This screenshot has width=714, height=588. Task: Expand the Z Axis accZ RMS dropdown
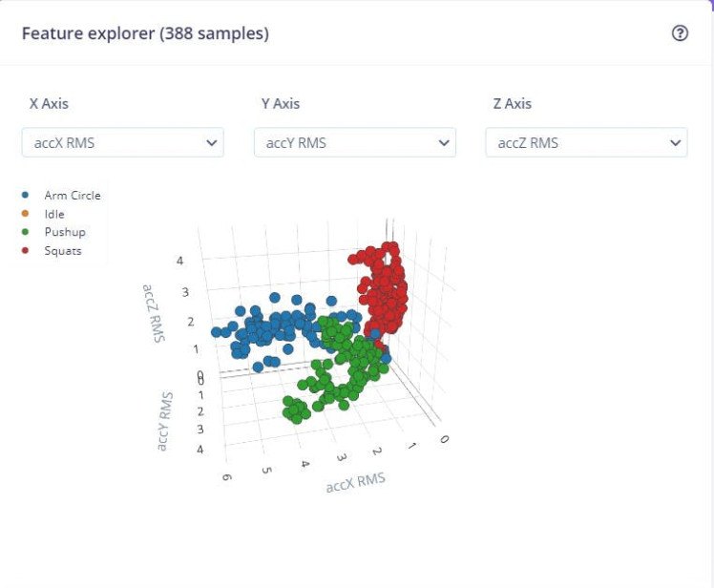click(586, 143)
